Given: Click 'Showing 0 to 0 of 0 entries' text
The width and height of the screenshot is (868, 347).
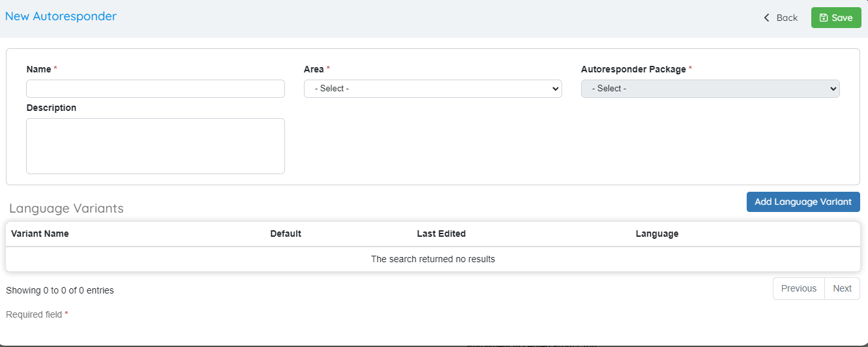Looking at the screenshot, I should pyautogui.click(x=60, y=290).
